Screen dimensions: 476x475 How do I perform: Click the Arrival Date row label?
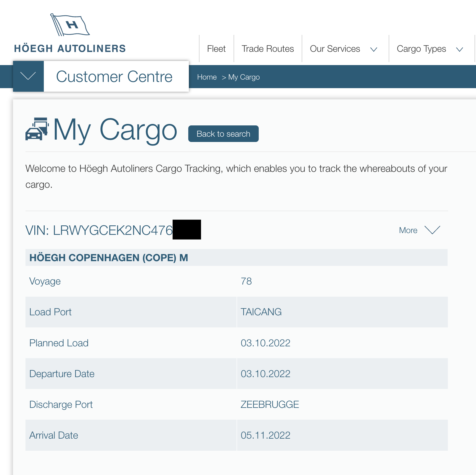[x=54, y=435]
